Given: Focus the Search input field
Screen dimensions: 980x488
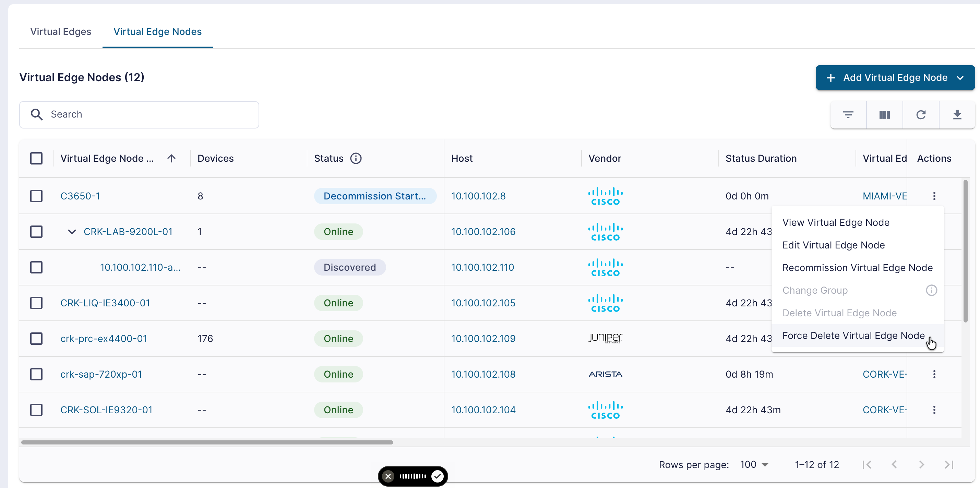Looking at the screenshot, I should coord(139,114).
